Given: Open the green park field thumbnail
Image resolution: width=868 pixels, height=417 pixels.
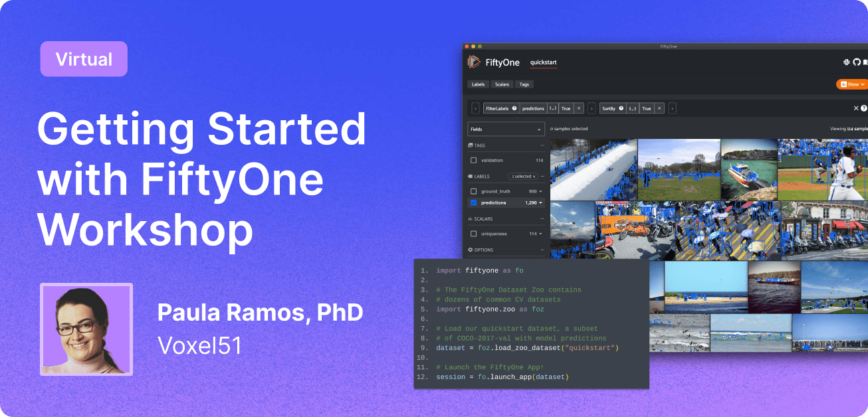Looking at the screenshot, I should 679,169.
